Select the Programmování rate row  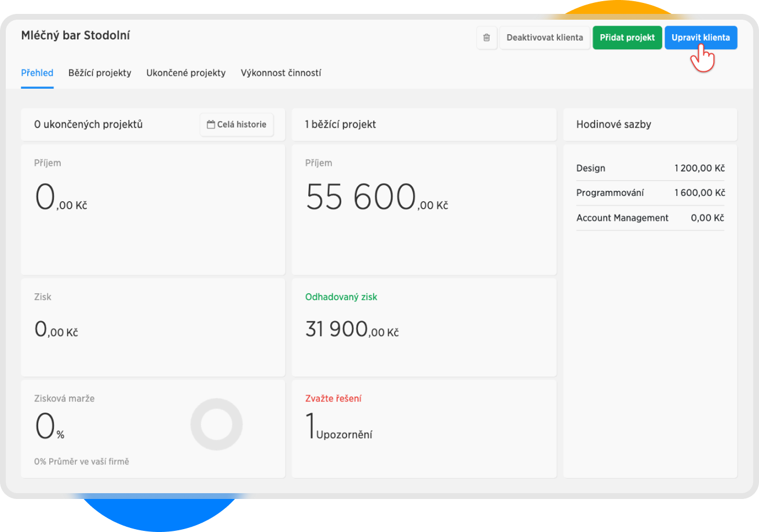(650, 193)
